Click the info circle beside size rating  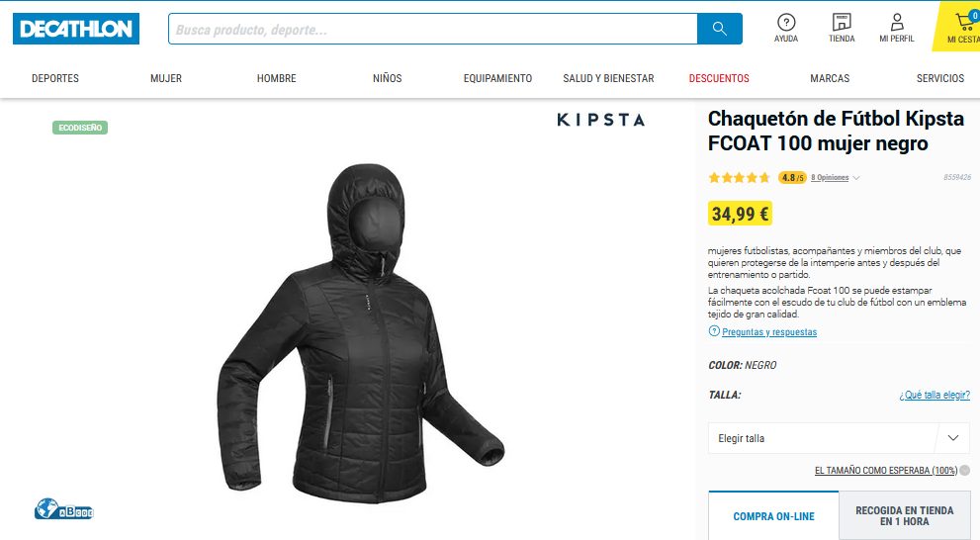(x=965, y=470)
